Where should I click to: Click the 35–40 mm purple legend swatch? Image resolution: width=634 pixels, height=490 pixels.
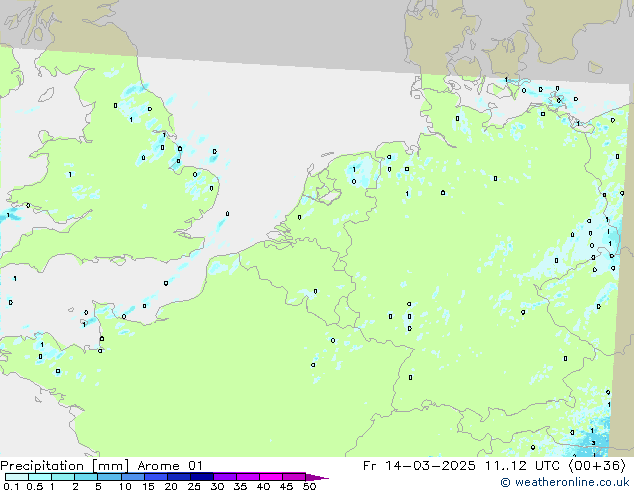248,477
